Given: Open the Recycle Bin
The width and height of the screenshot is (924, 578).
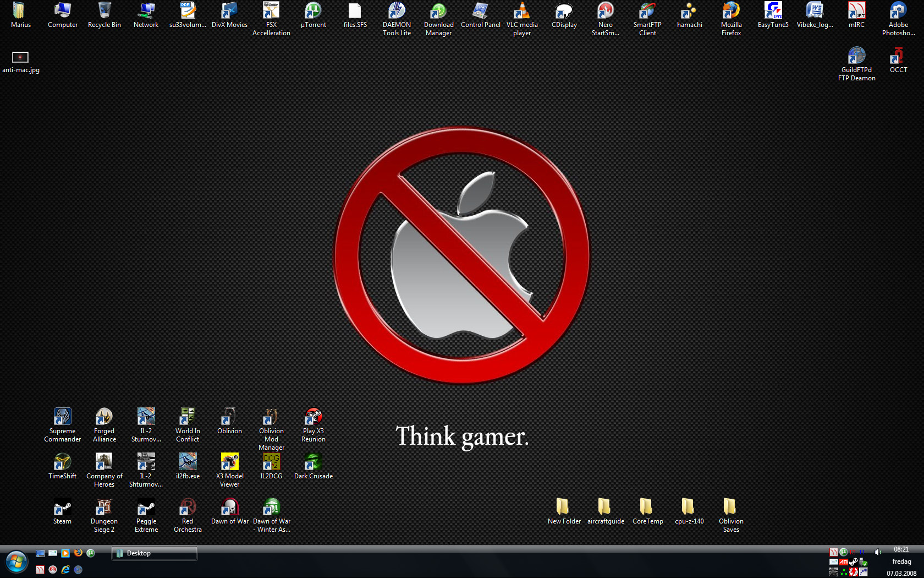Looking at the screenshot, I should tap(104, 11).
